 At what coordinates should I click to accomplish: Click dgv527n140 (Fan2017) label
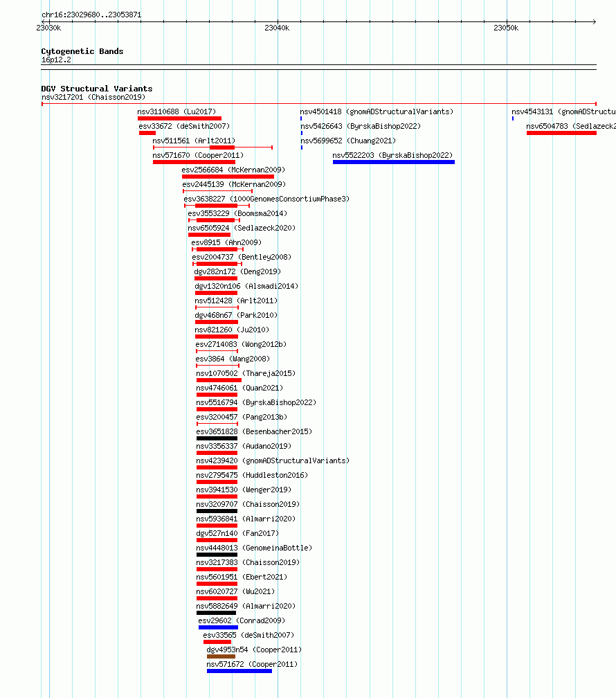point(237,533)
